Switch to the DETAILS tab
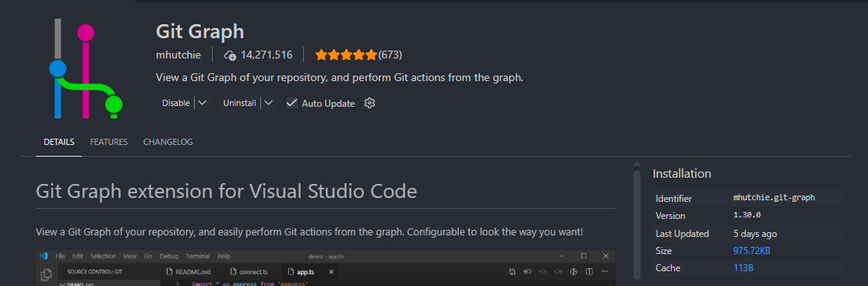Viewport: 868px width, 286px height. coord(58,142)
